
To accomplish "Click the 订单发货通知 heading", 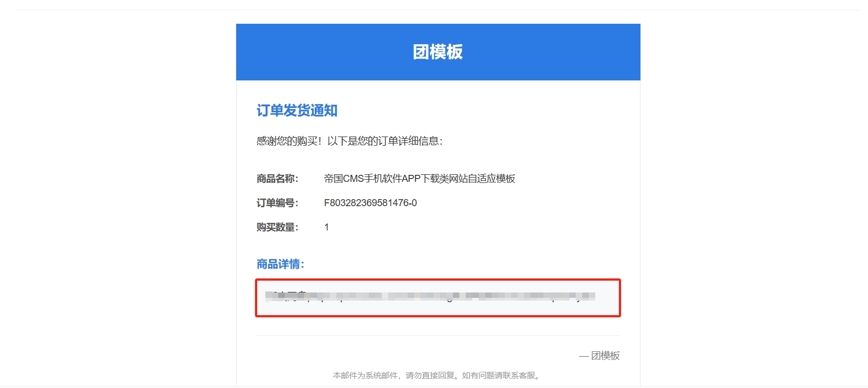I will (297, 111).
